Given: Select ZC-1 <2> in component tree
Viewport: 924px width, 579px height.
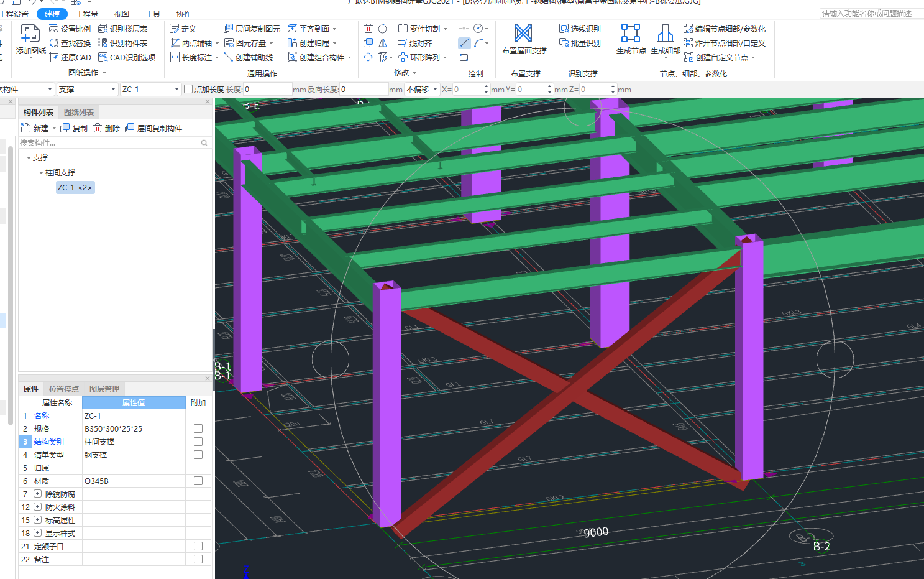Looking at the screenshot, I should (x=75, y=188).
